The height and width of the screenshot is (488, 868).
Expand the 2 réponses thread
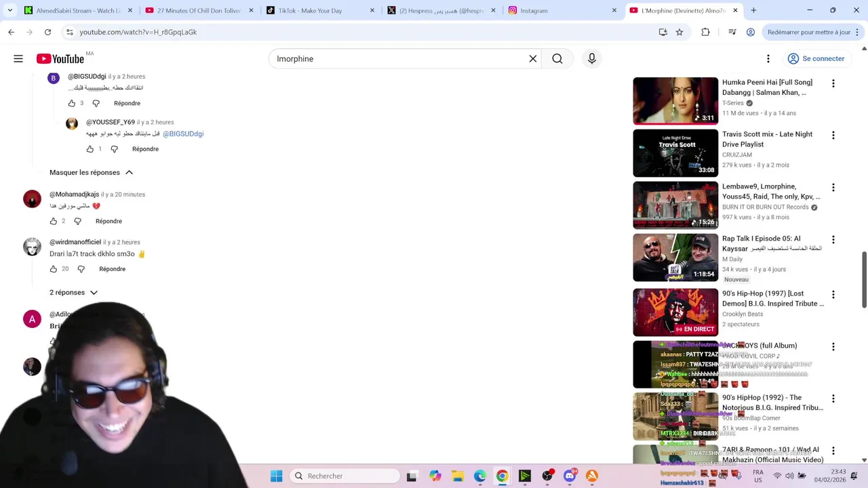[74, 293]
